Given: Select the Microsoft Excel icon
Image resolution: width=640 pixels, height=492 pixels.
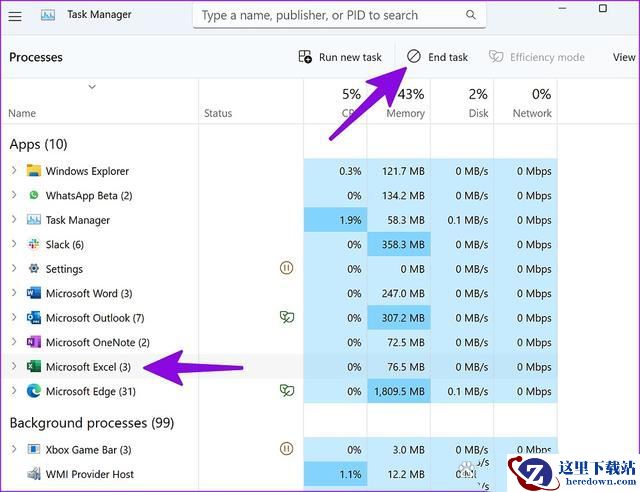Looking at the screenshot, I should pyautogui.click(x=33, y=366).
